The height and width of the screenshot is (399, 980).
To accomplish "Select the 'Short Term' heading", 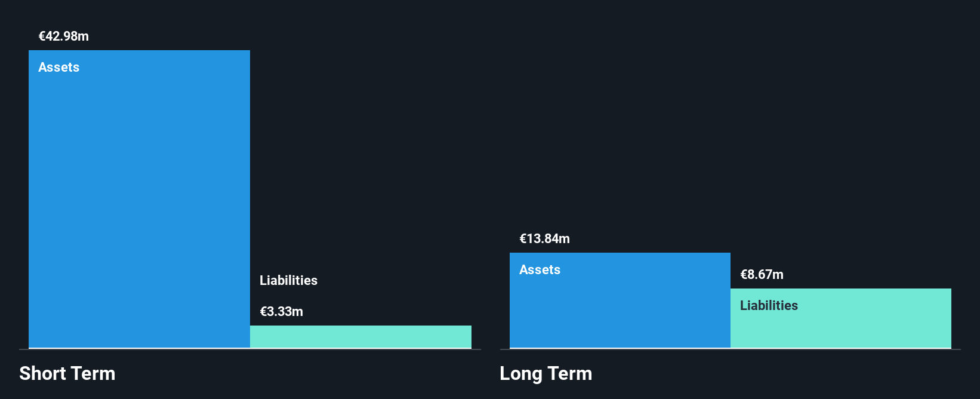I will coord(67,374).
